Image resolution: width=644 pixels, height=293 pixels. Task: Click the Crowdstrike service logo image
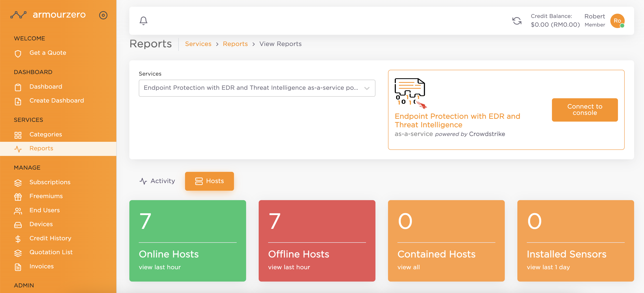[x=410, y=93]
